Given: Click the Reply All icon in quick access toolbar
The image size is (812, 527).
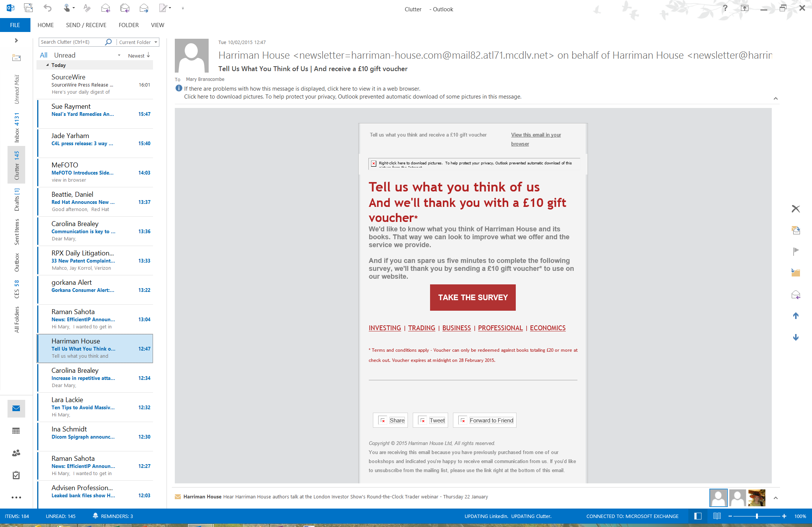Looking at the screenshot, I should 125,8.
